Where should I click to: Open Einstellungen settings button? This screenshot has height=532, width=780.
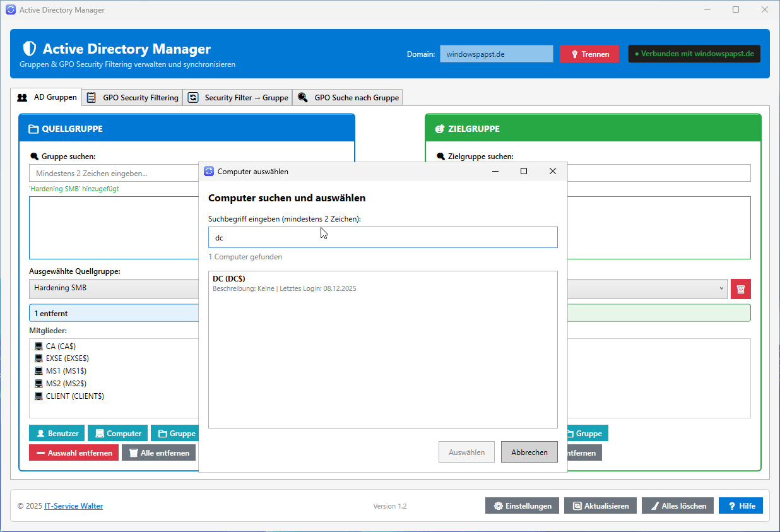click(522, 506)
